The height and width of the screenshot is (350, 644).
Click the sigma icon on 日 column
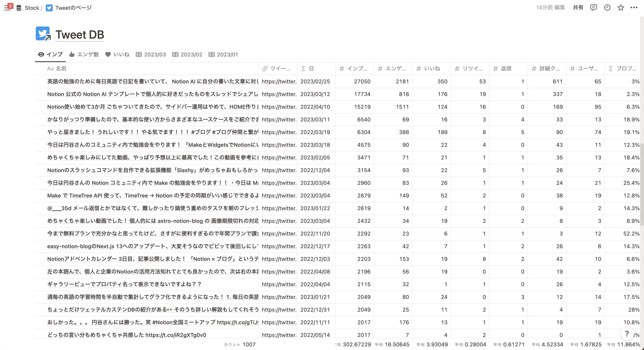point(303,68)
